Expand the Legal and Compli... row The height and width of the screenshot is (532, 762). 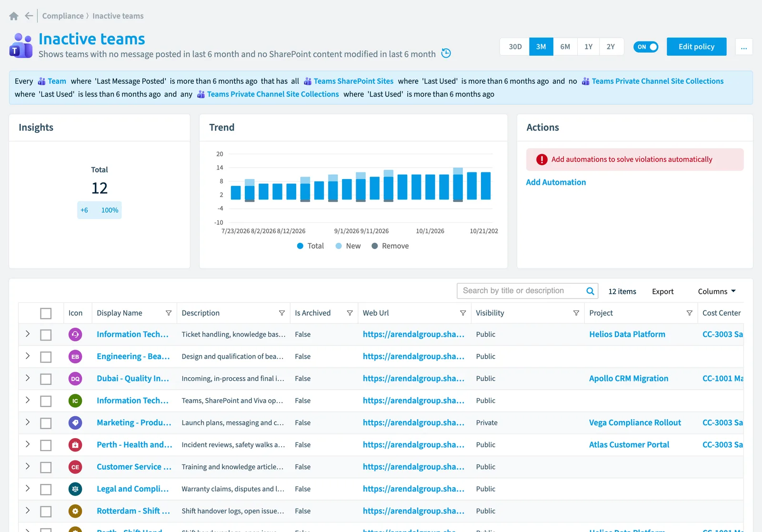tap(28, 488)
